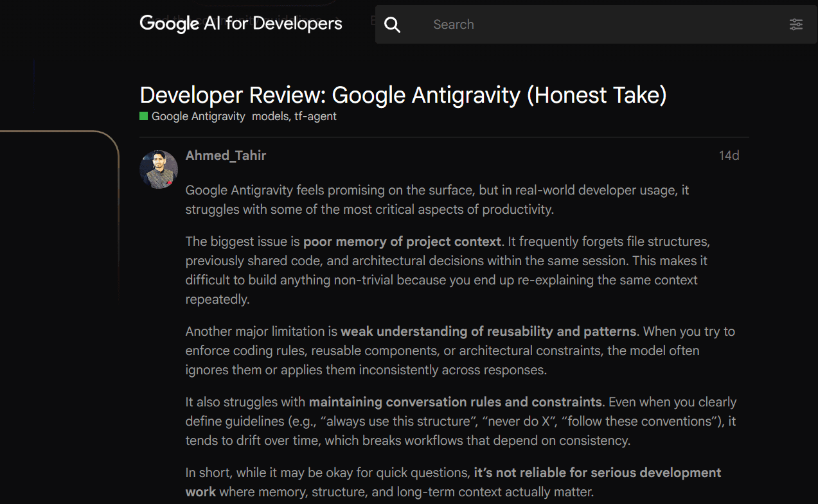Select the tf-agent tag
The width and height of the screenshot is (818, 504).
[x=316, y=116]
